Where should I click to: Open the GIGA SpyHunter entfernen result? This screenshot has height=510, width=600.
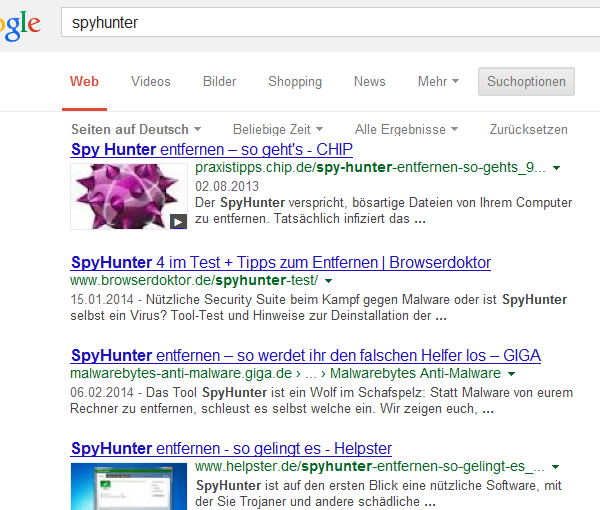(x=306, y=355)
